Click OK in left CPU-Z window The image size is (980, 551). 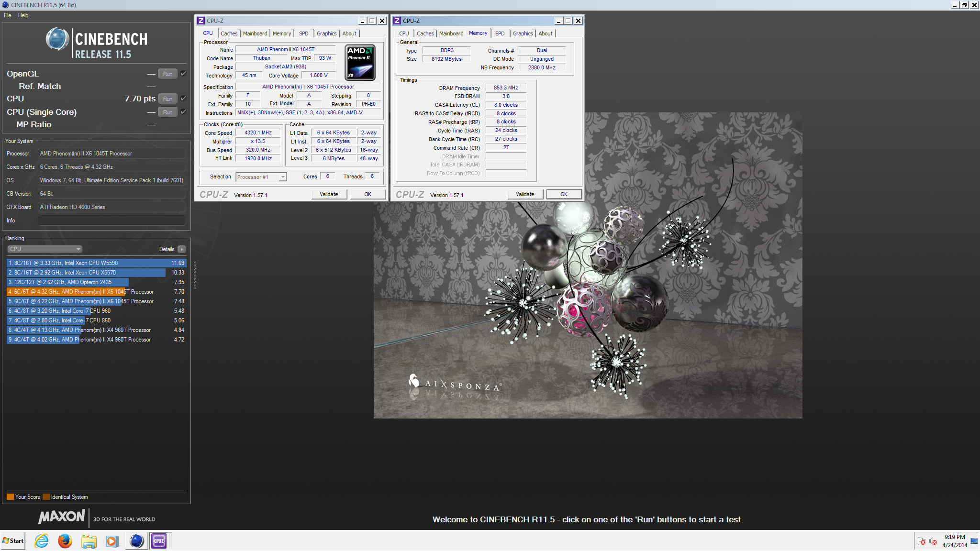pos(367,194)
